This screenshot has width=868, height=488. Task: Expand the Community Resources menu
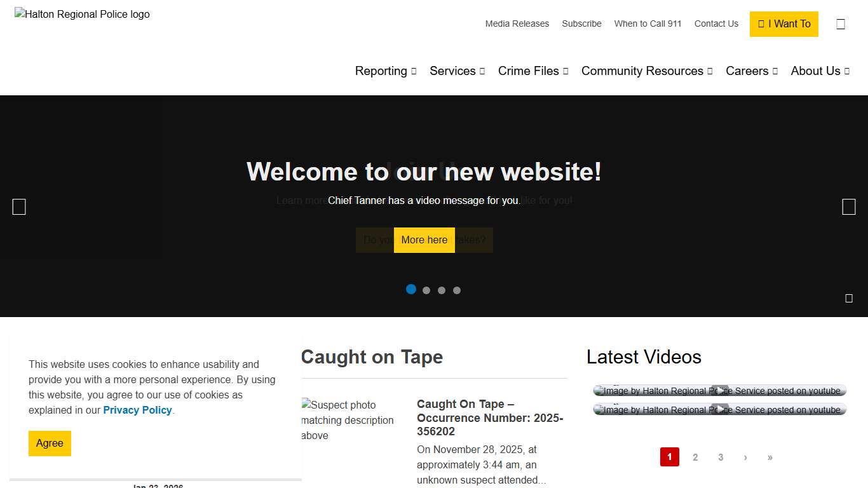(x=646, y=71)
